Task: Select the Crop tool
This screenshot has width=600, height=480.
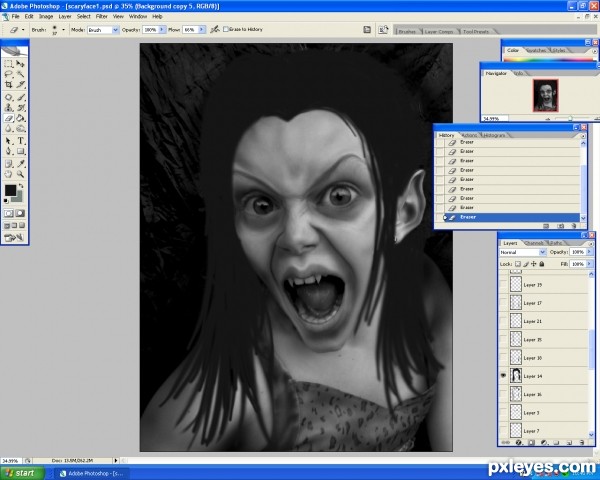Action: coord(8,84)
